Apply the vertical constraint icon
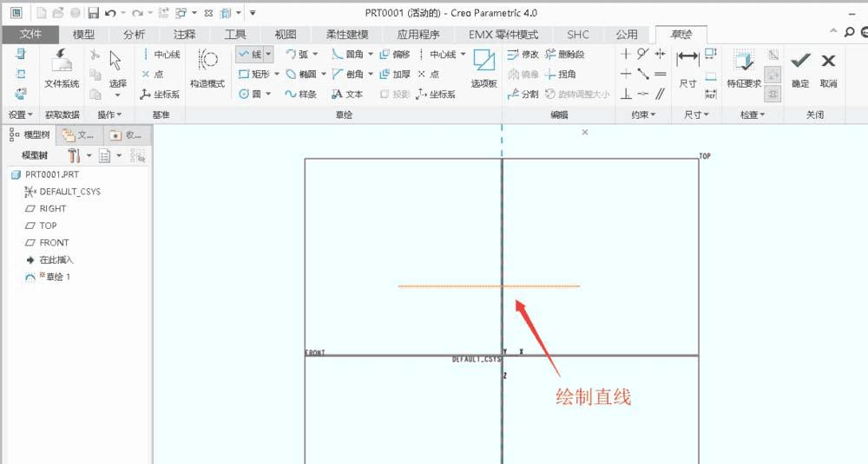868x464 pixels. click(x=626, y=54)
